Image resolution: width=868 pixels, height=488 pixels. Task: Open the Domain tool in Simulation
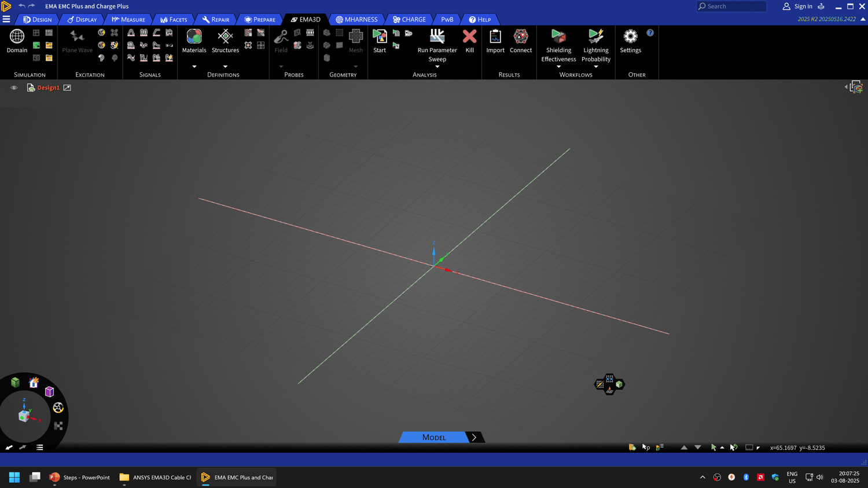pyautogui.click(x=17, y=41)
